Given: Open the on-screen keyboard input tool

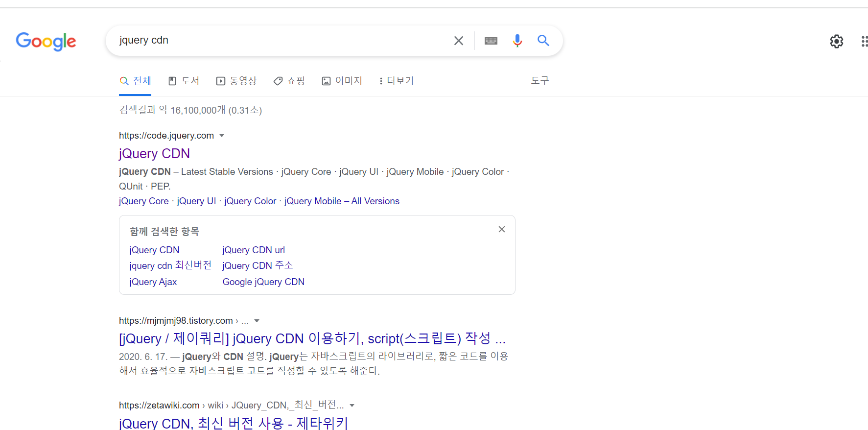Looking at the screenshot, I should [491, 41].
